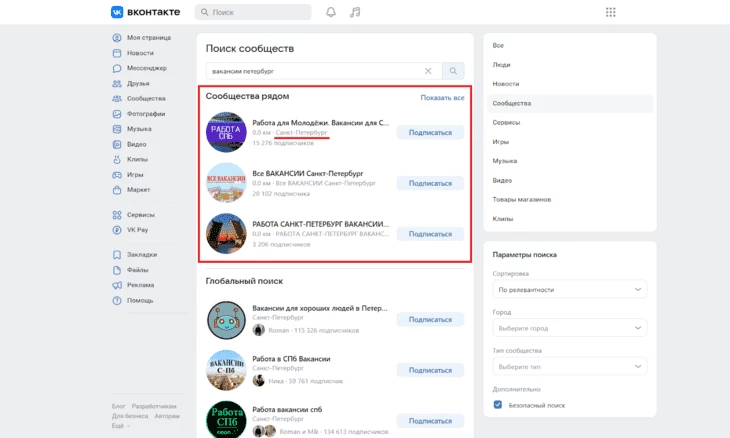Clear the community search query with X
The width and height of the screenshot is (730, 438).
tap(428, 71)
